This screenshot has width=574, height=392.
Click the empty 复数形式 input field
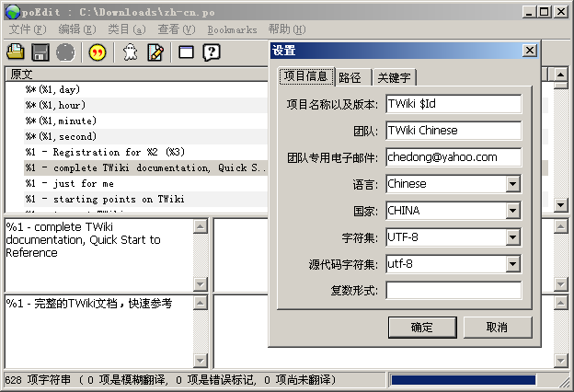453,291
